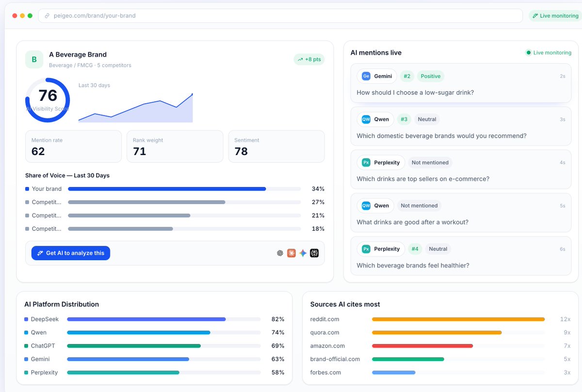Click the amazon.com red citation bar
Screen dimensions: 582x392
[422, 346]
